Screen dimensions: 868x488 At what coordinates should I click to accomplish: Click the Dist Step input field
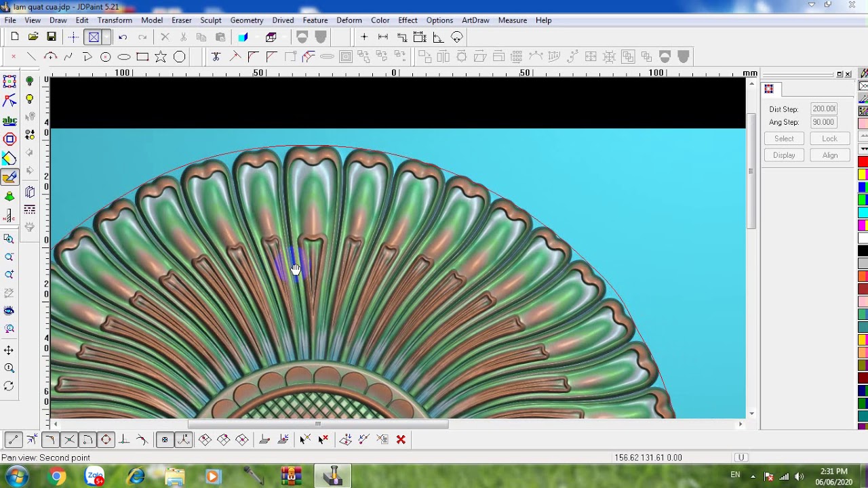coord(823,108)
